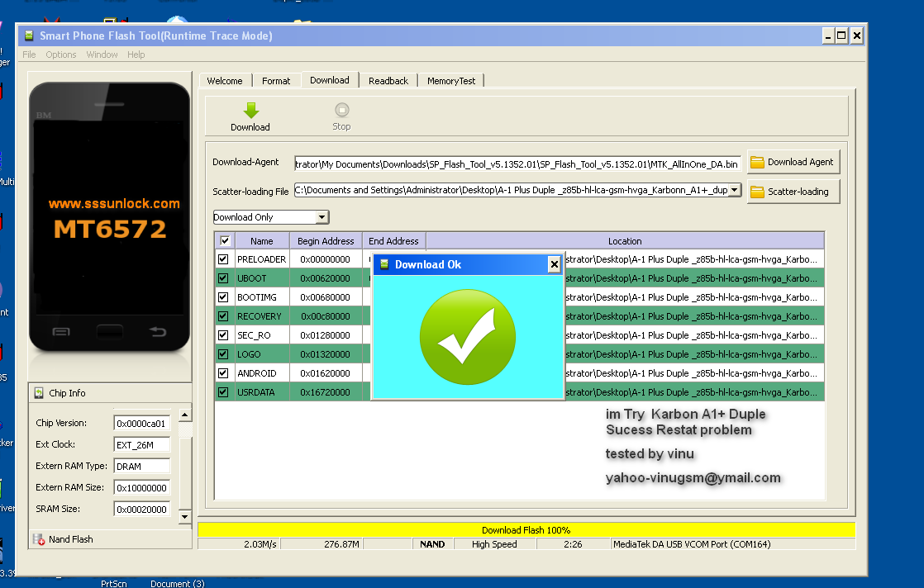924x588 pixels.
Task: Click the Stop icon
Action: [x=342, y=110]
